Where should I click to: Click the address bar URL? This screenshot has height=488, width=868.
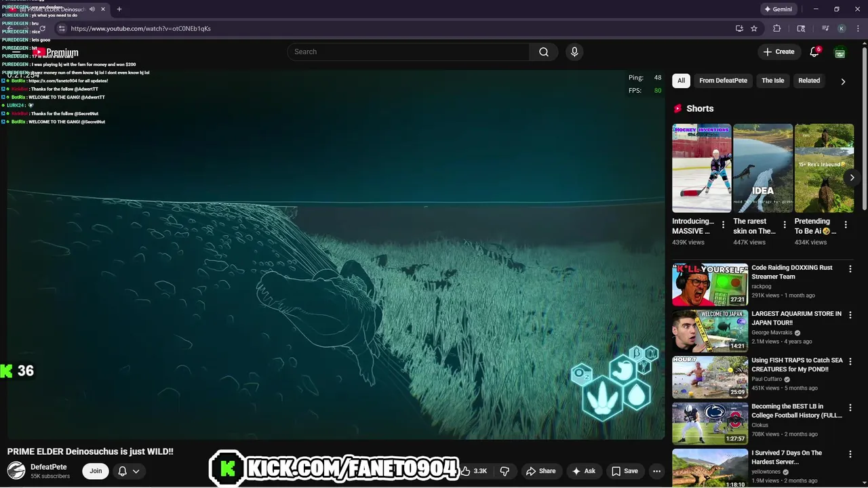(141, 28)
